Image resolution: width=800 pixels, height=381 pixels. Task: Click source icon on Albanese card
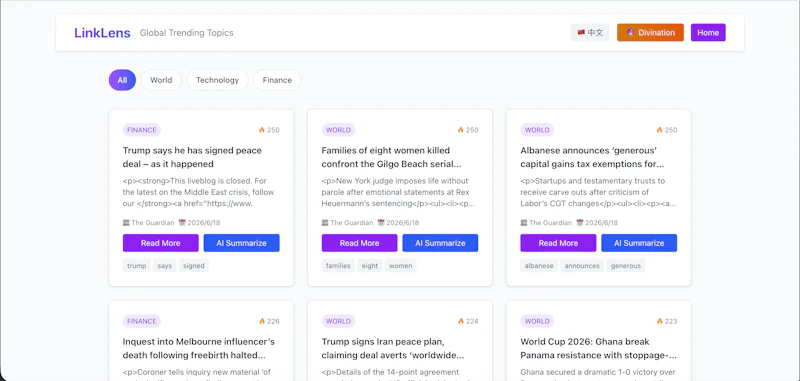coord(523,223)
